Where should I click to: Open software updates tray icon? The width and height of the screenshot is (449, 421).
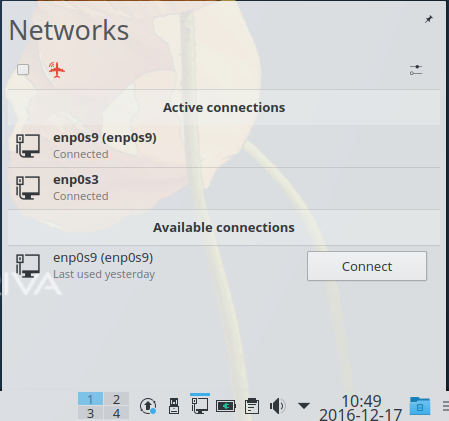pos(148,406)
